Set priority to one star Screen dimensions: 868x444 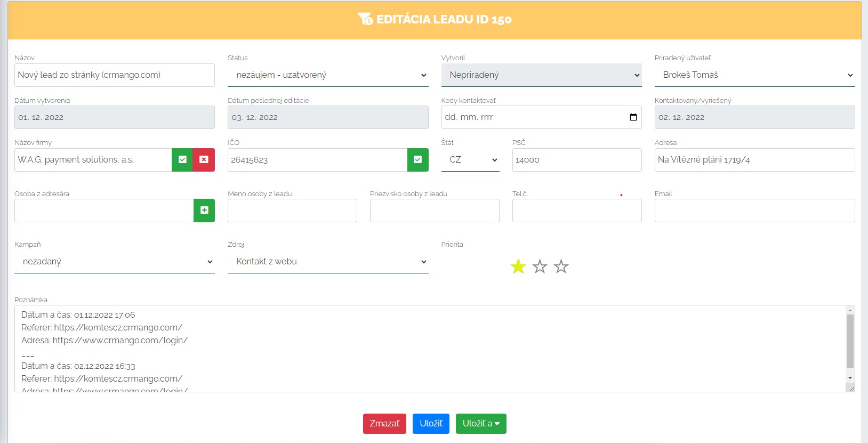coord(518,267)
